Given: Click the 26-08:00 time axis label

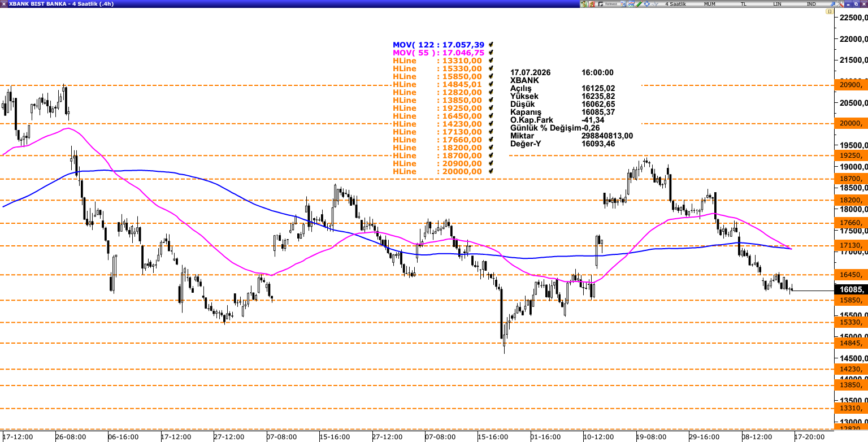Looking at the screenshot, I should (x=71, y=437).
